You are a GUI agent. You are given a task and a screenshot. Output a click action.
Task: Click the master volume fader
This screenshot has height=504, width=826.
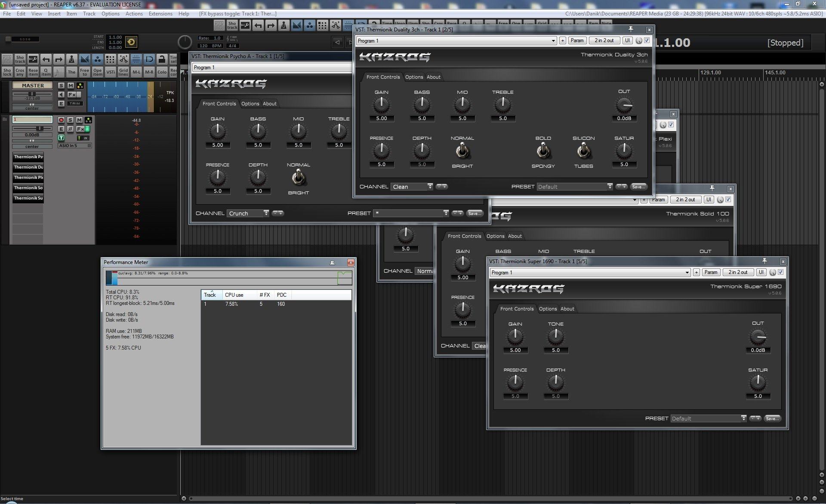31,94
